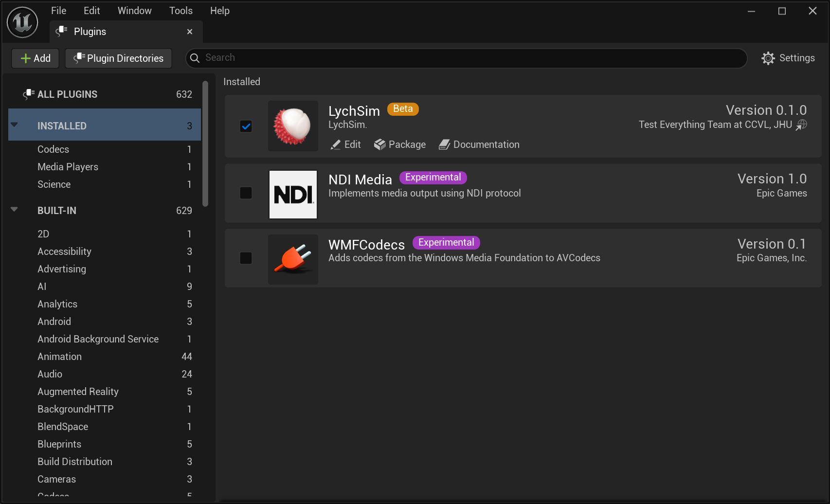The image size is (830, 504).
Task: Open LychSim Documentation link
Action: pos(479,144)
